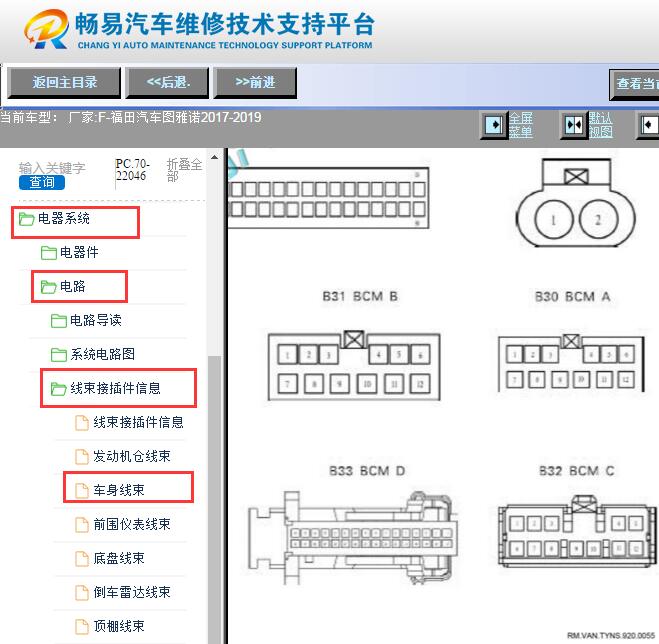The width and height of the screenshot is (659, 644).
Task: Click the tree panel scrollbar up arrow
Action: click(x=214, y=157)
